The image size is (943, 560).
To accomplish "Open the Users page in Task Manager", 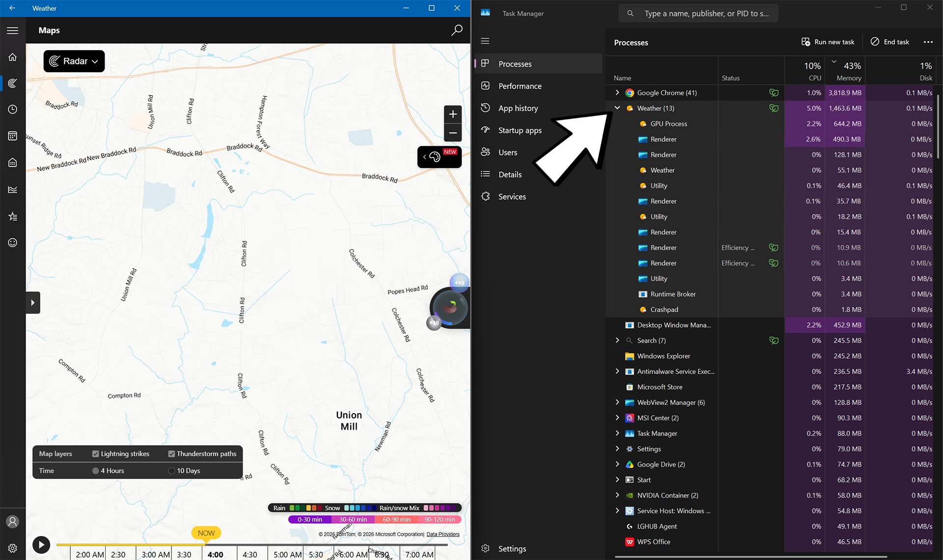I will click(538, 152).
